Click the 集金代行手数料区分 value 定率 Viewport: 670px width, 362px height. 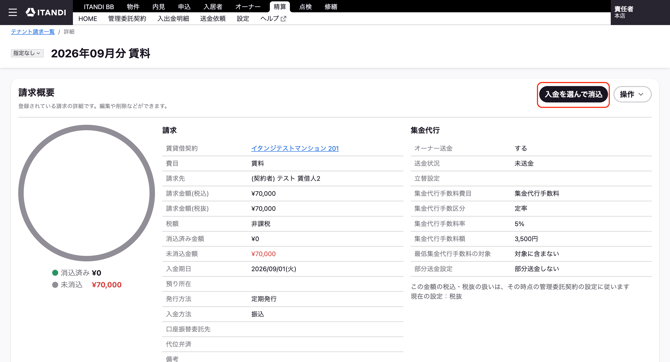point(521,209)
